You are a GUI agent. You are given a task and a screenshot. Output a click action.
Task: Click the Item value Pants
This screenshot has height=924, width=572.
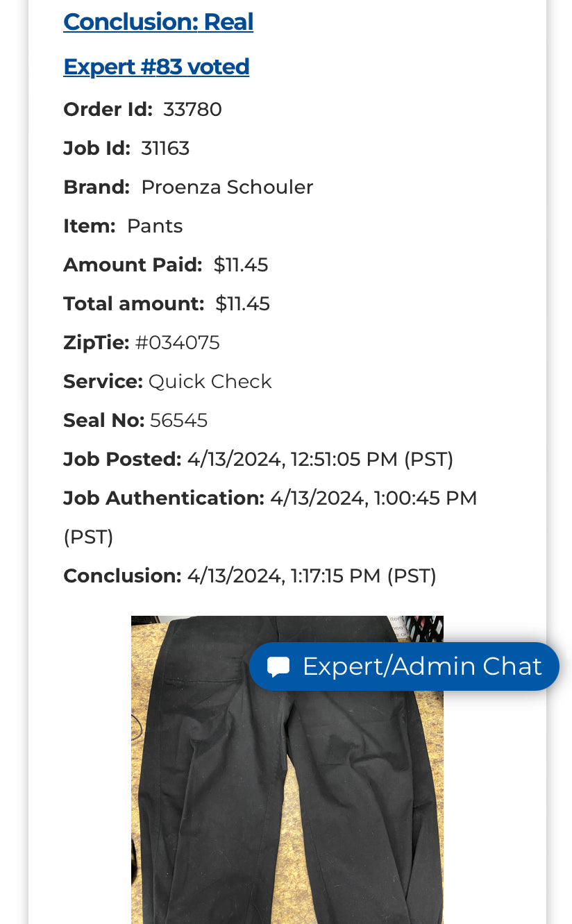click(155, 226)
